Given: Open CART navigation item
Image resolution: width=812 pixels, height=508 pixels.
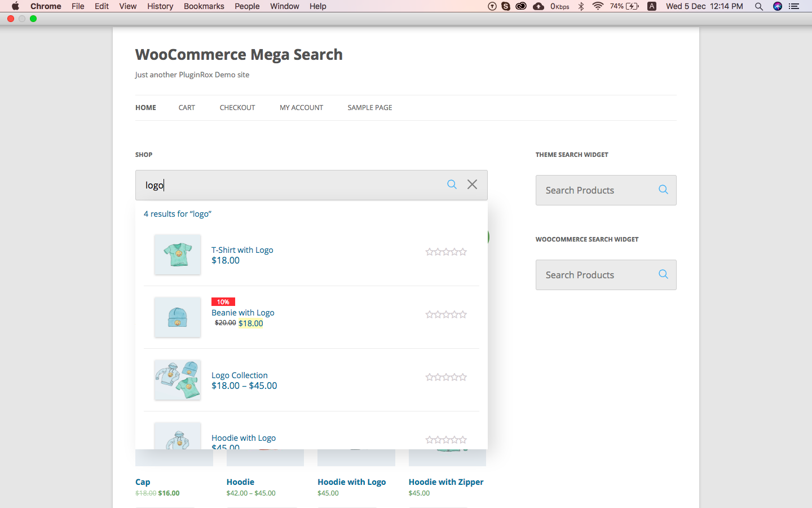Looking at the screenshot, I should coord(187,108).
